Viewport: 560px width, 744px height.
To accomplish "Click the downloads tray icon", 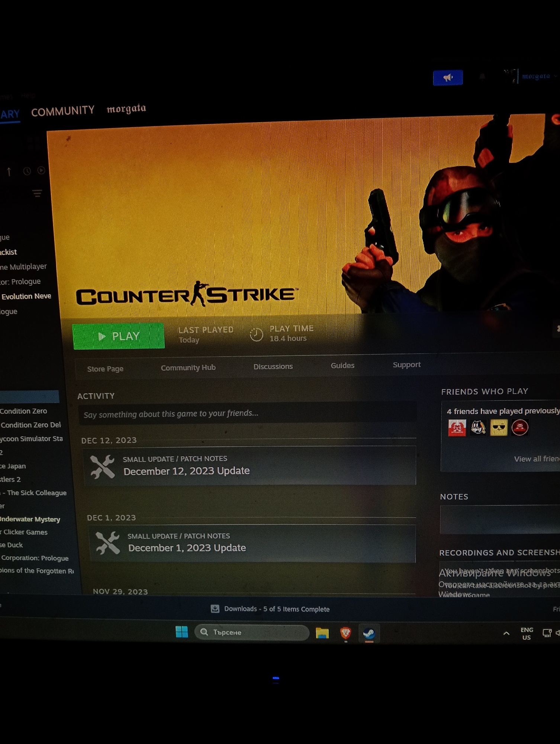I will [x=215, y=609].
